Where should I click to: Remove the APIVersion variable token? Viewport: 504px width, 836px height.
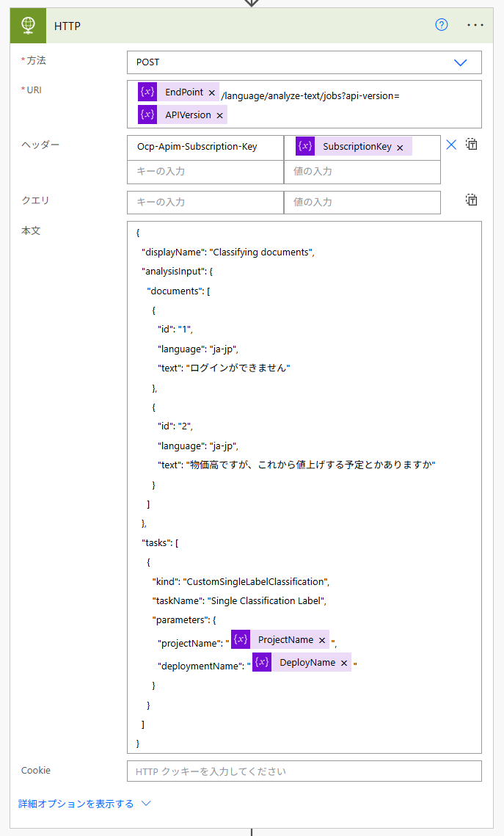point(219,115)
